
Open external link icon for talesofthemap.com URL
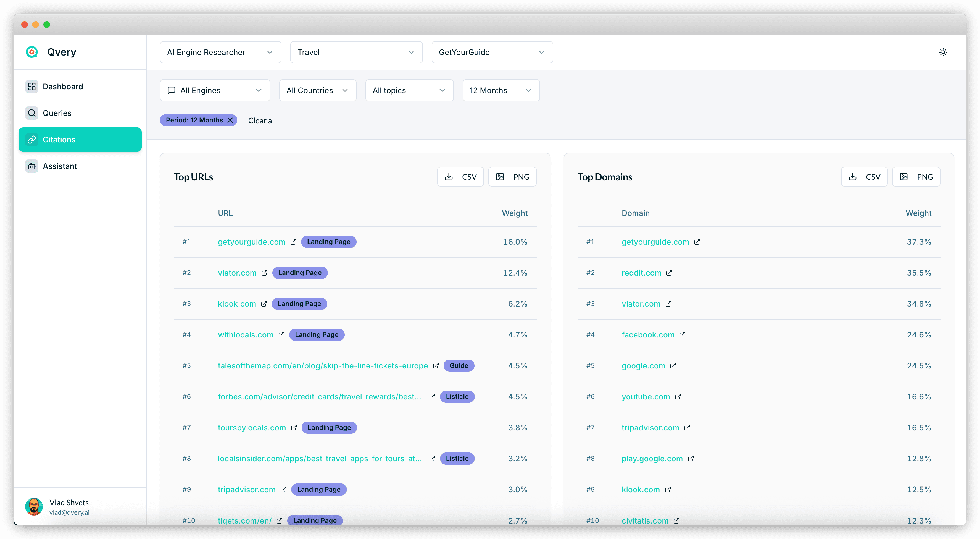click(436, 365)
